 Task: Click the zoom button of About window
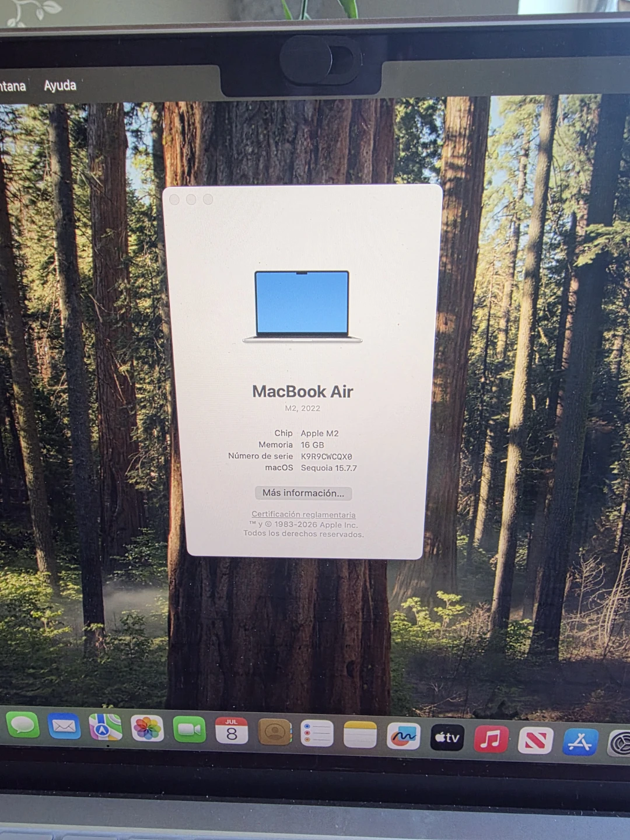(208, 199)
